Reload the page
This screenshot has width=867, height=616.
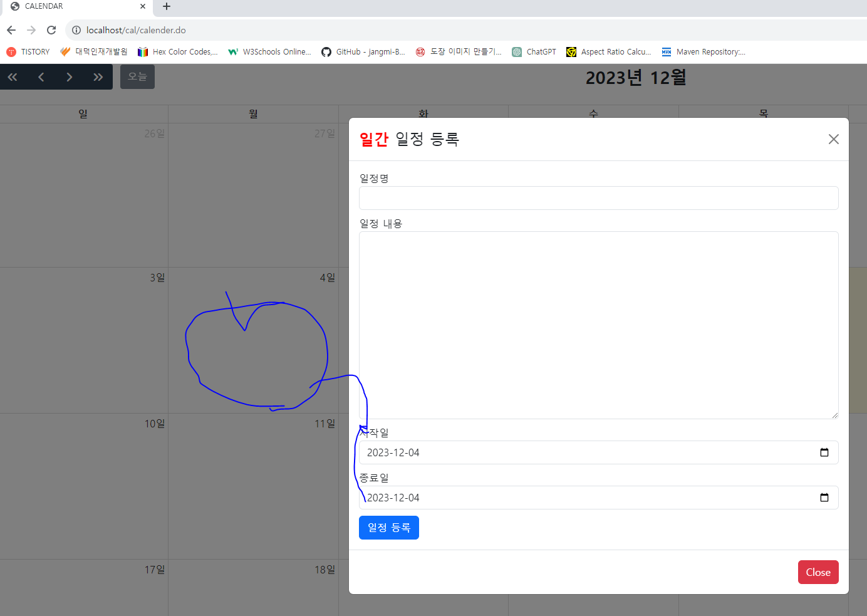(51, 30)
